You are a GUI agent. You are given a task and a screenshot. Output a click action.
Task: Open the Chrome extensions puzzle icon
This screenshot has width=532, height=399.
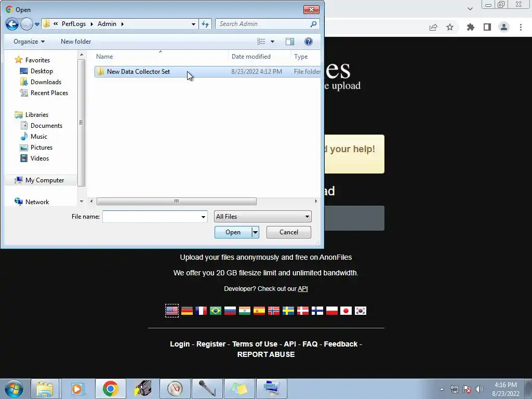coord(471,27)
